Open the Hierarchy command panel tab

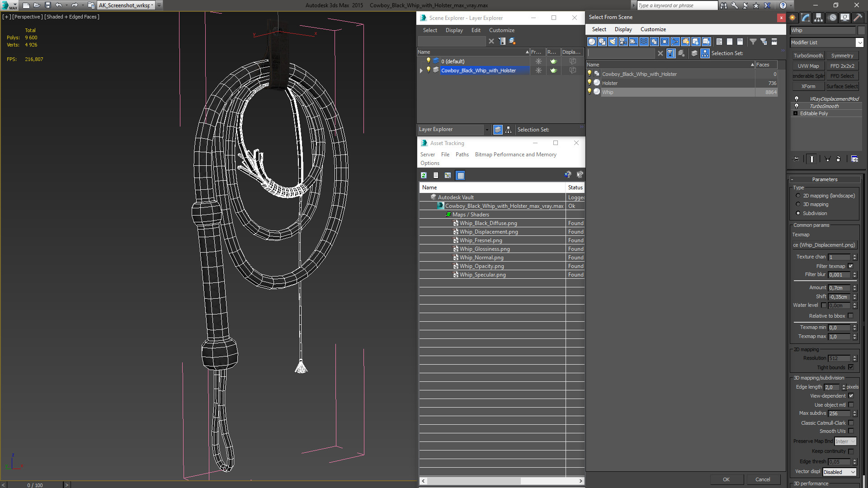coord(819,18)
